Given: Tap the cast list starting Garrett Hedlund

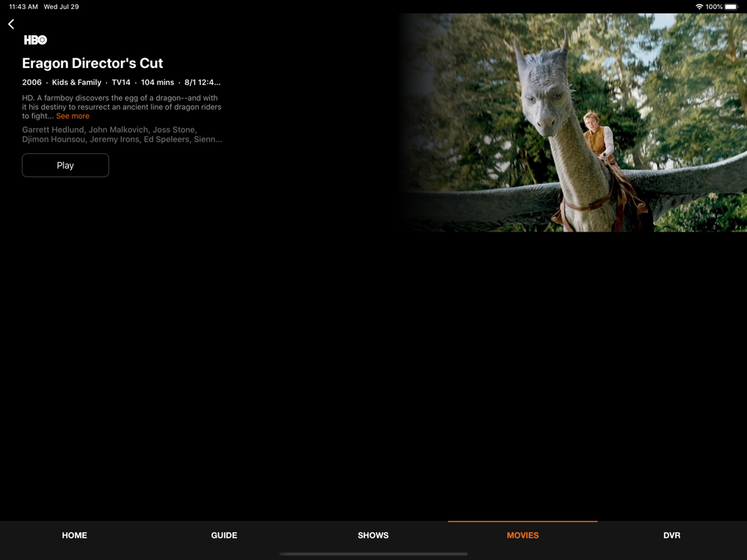Looking at the screenshot, I should click(x=122, y=134).
